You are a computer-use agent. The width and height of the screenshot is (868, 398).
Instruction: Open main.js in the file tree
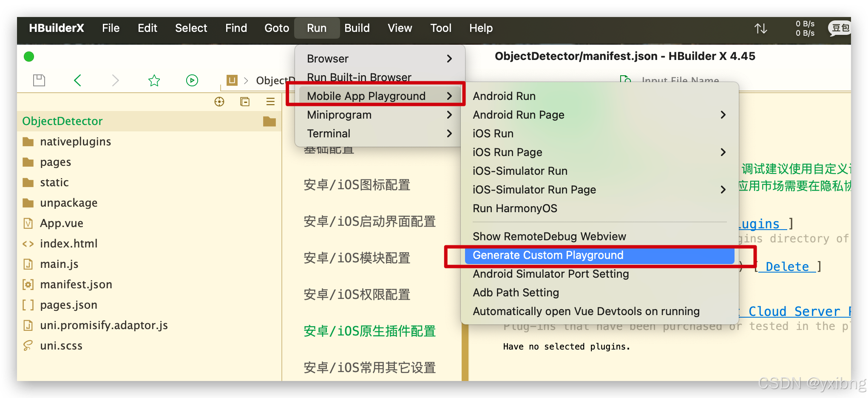(x=59, y=264)
